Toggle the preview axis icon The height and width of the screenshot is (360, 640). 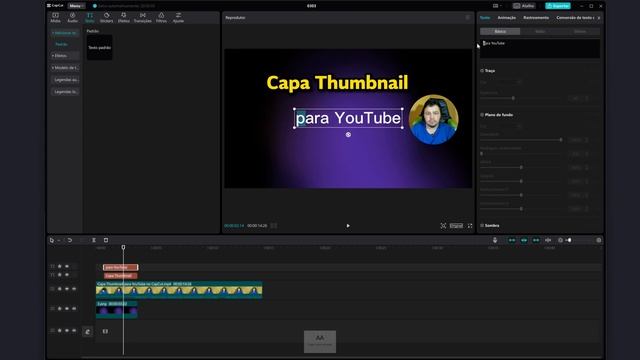coord(548,240)
